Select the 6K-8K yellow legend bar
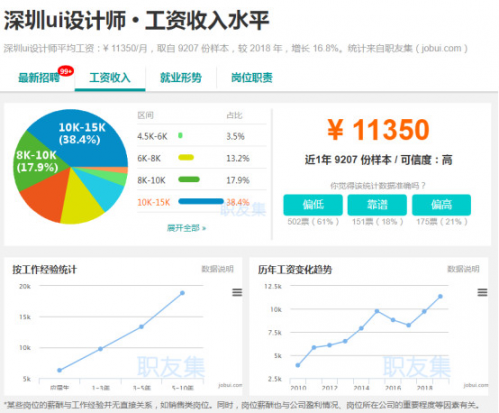 186,158
